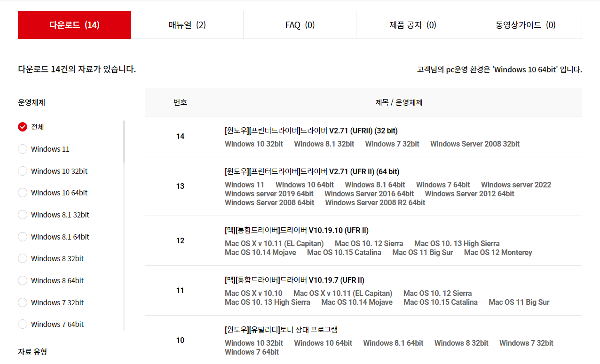Screen dimensions: 600x364
Task: Click row number 10 cell
Action: coord(180,340)
